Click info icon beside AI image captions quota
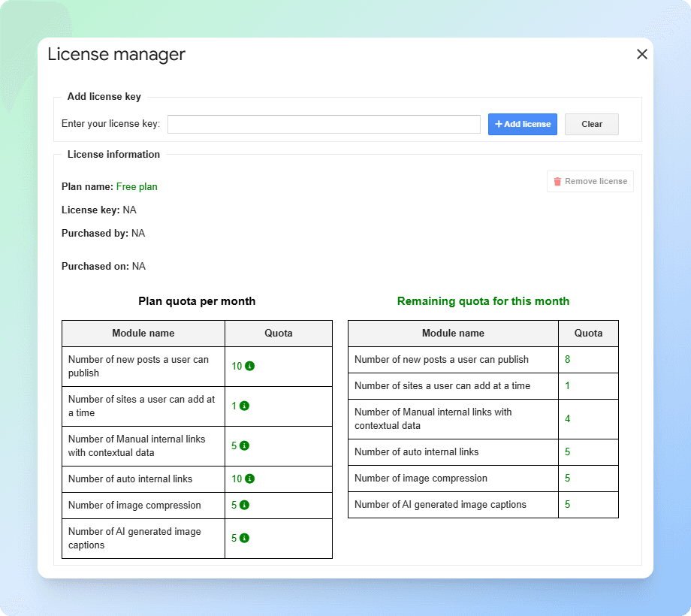The width and height of the screenshot is (691, 616). pos(245,538)
